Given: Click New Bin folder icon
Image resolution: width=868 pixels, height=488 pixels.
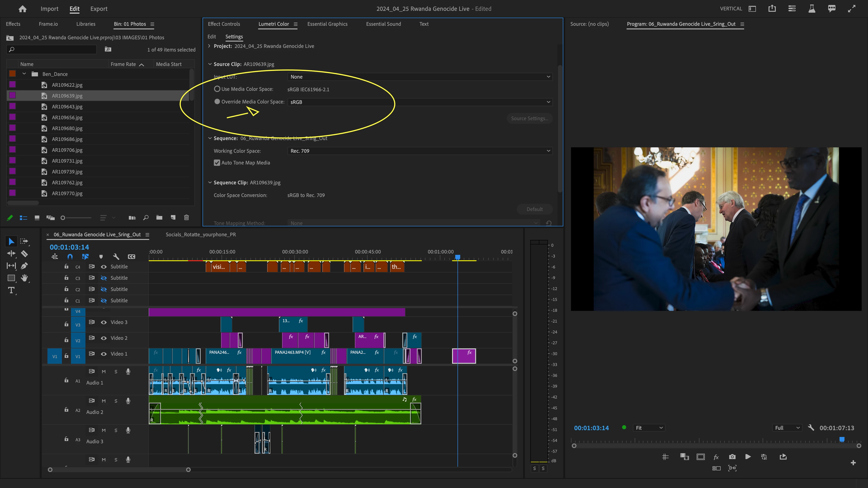Looking at the screenshot, I should [x=159, y=218].
